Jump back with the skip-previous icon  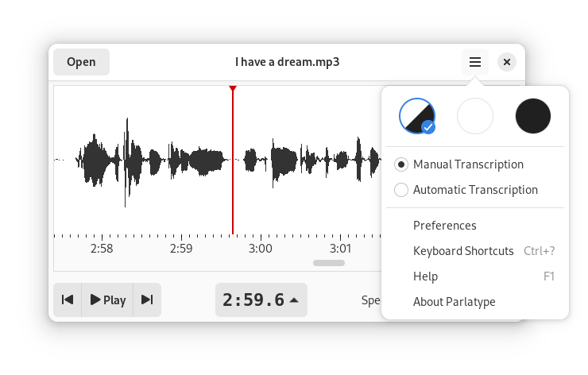pos(68,300)
